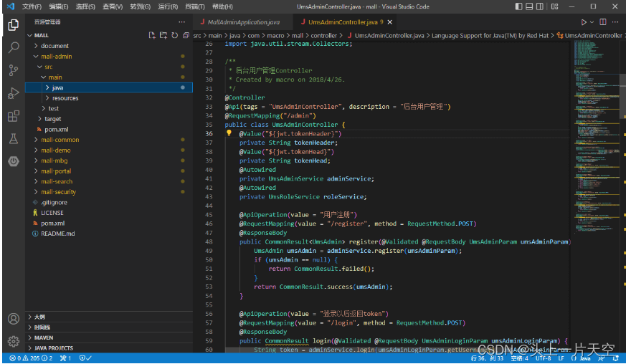This screenshot has width=626, height=364.
Task: Close the UmsAdminController.java tab
Action: 390,22
